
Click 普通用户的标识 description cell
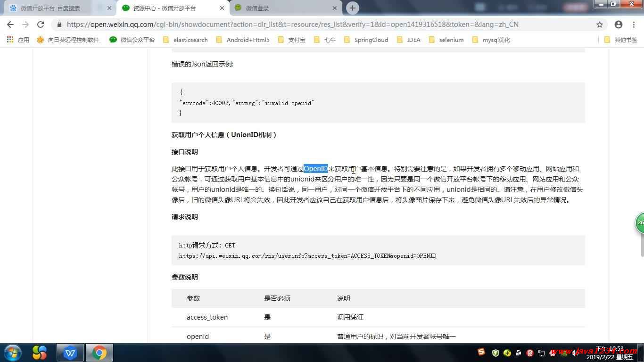[396, 337]
